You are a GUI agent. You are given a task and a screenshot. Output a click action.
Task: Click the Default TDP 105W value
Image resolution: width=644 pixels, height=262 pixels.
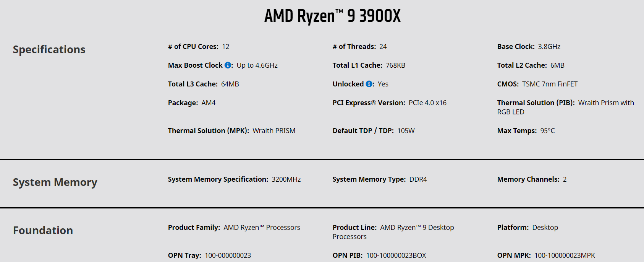[x=406, y=131]
